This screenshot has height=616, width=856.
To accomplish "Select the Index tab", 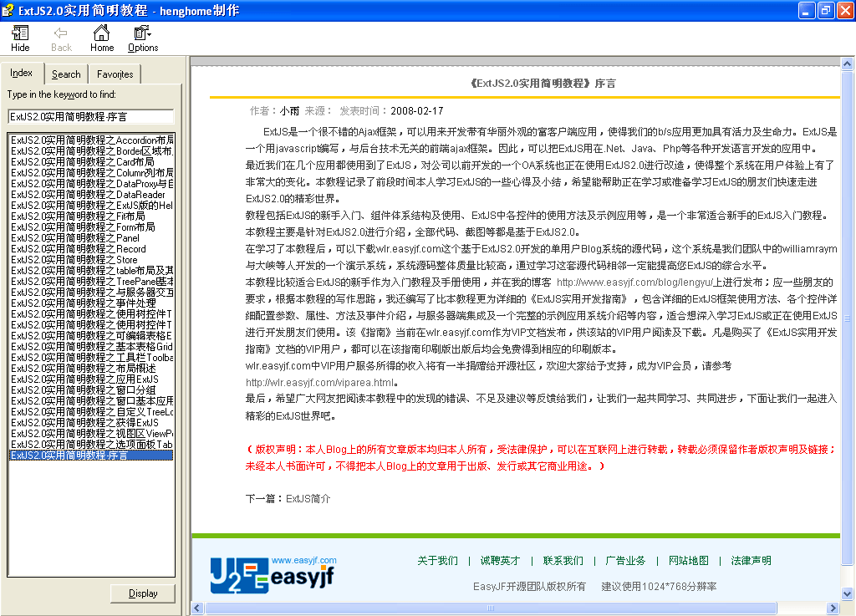I will (x=22, y=74).
